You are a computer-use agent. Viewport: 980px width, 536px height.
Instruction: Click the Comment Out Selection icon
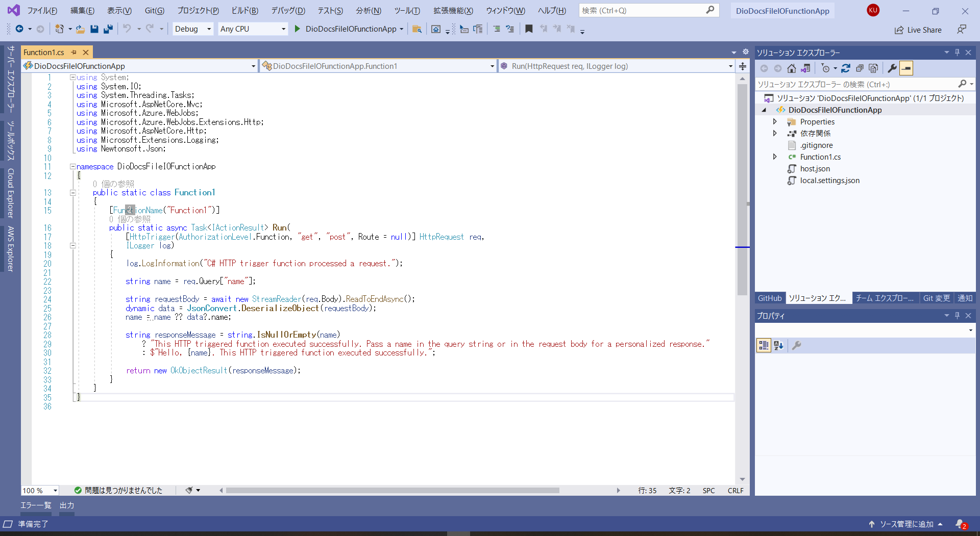[x=497, y=29]
